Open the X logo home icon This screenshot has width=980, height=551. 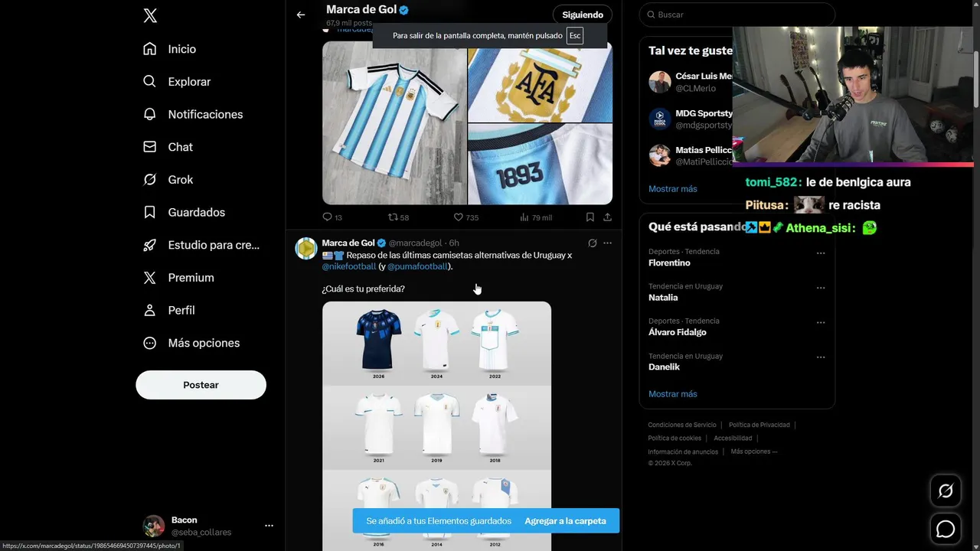tap(150, 16)
